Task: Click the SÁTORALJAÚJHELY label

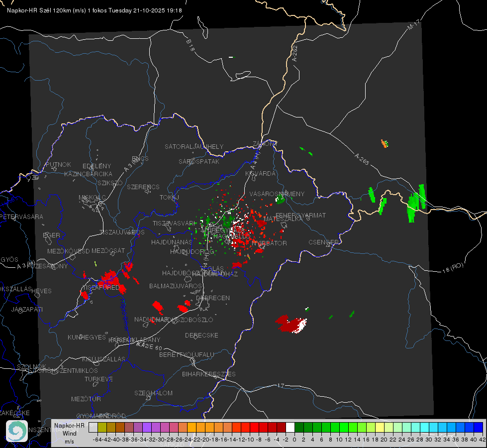Action: click(194, 146)
